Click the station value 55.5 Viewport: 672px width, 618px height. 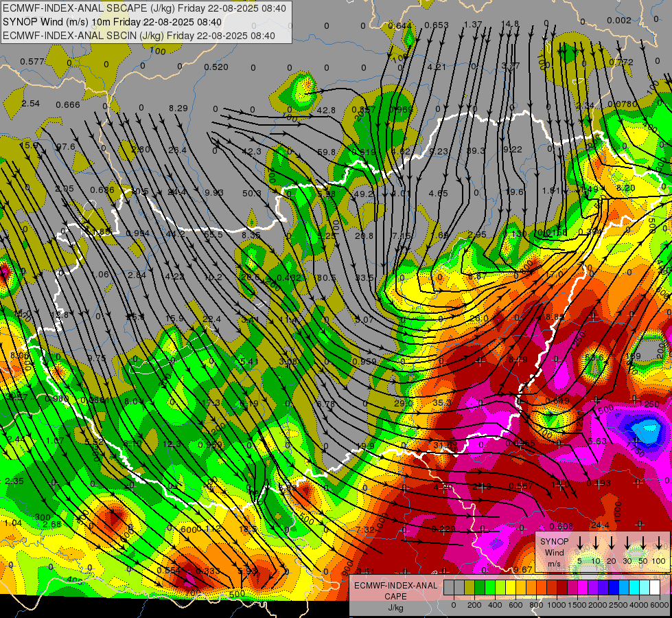(x=213, y=235)
